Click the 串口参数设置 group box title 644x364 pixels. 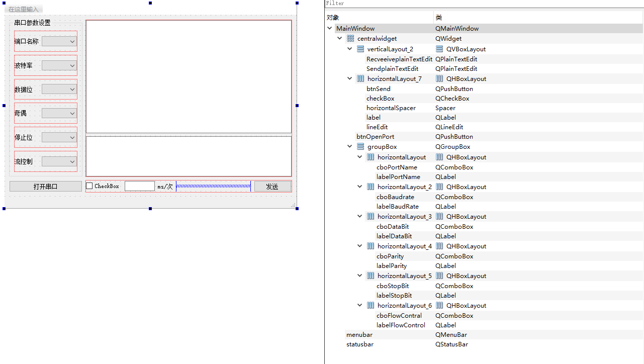pos(32,23)
